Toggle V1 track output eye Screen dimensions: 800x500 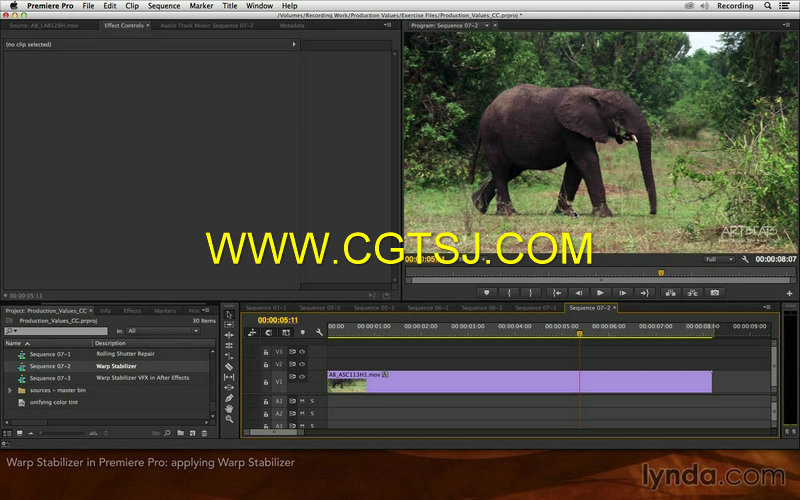(302, 377)
